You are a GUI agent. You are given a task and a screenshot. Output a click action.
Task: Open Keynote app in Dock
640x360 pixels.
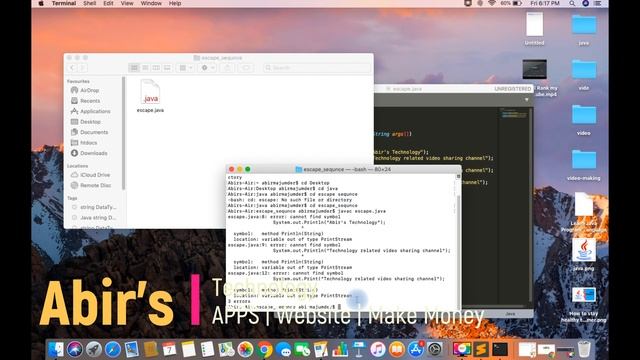pos(359,350)
